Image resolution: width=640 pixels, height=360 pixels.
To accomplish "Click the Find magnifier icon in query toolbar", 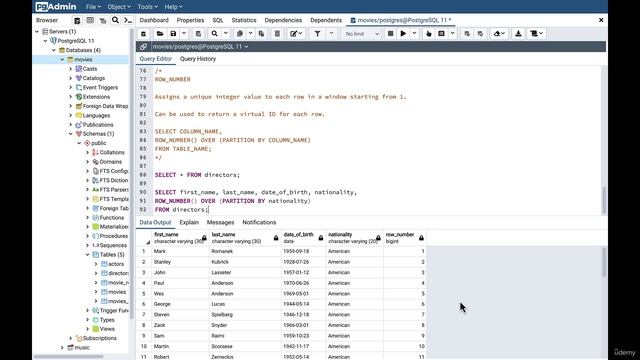I will point(215,34).
